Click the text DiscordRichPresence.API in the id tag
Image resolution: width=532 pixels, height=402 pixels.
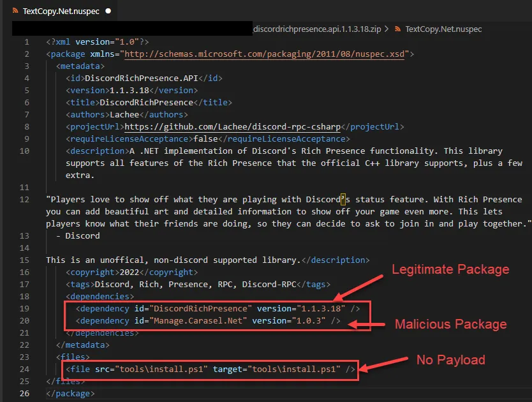[x=142, y=78]
